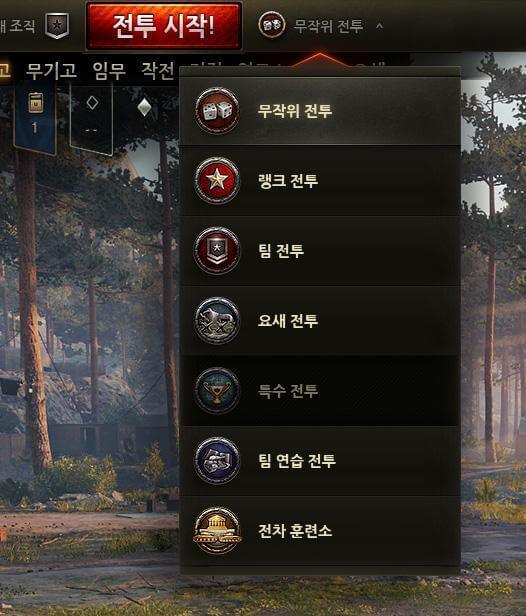Click the blue calendar banner flag

click(x=35, y=116)
